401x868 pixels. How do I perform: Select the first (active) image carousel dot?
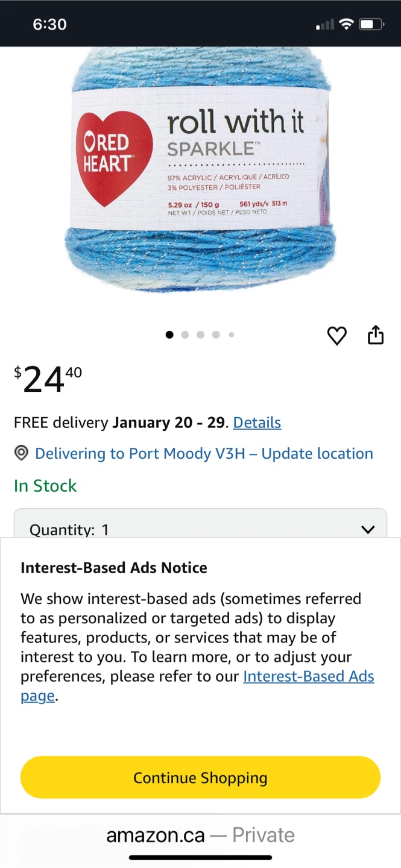coord(169,335)
